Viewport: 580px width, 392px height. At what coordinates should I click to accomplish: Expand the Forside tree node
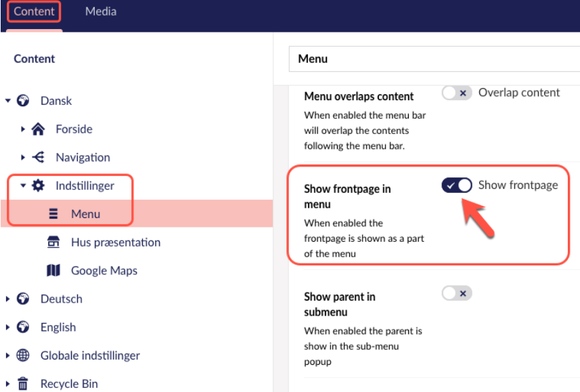[x=23, y=129]
